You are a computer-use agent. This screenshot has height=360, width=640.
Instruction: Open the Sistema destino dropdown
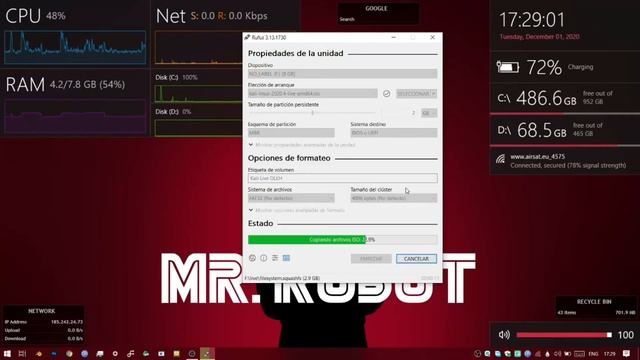click(x=393, y=133)
